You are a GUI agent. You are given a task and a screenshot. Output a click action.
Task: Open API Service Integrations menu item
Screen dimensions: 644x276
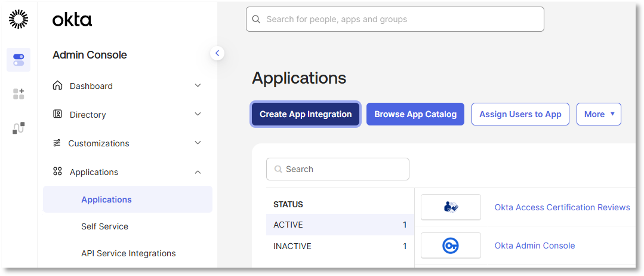pyautogui.click(x=128, y=253)
